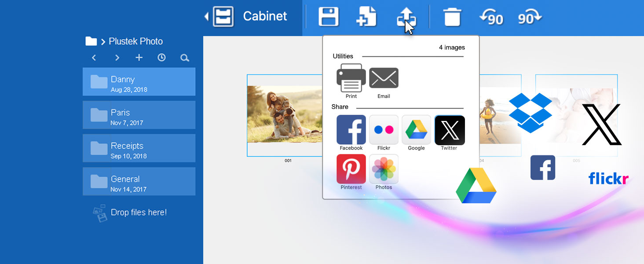Click the large X logo
The image size is (644, 264).
pyautogui.click(x=602, y=125)
